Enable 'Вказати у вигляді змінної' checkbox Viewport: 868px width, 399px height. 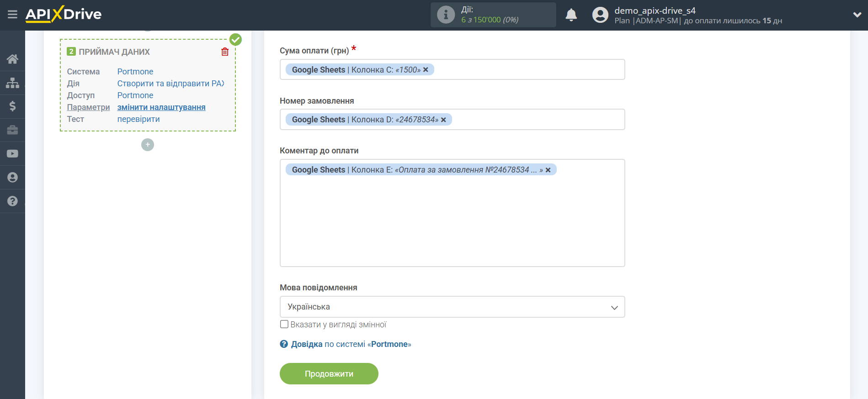click(284, 325)
